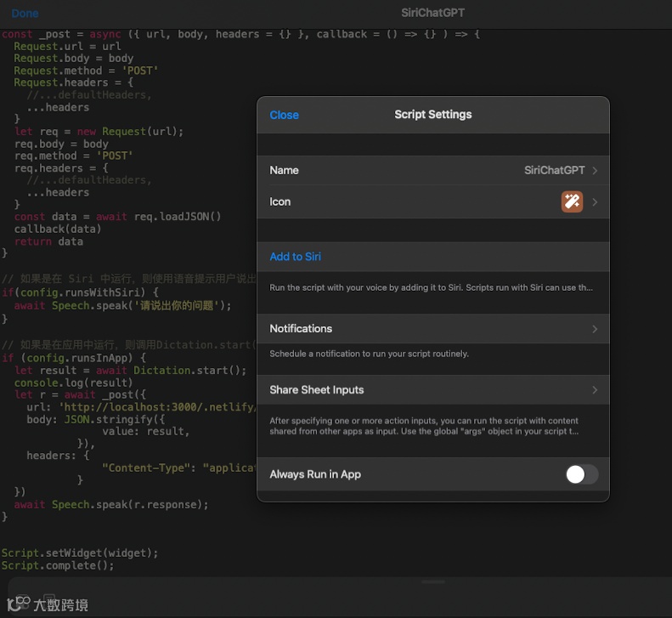This screenshot has height=618, width=672.
Task: Place cursor on 'Script.complete();' line
Action: 58,565
